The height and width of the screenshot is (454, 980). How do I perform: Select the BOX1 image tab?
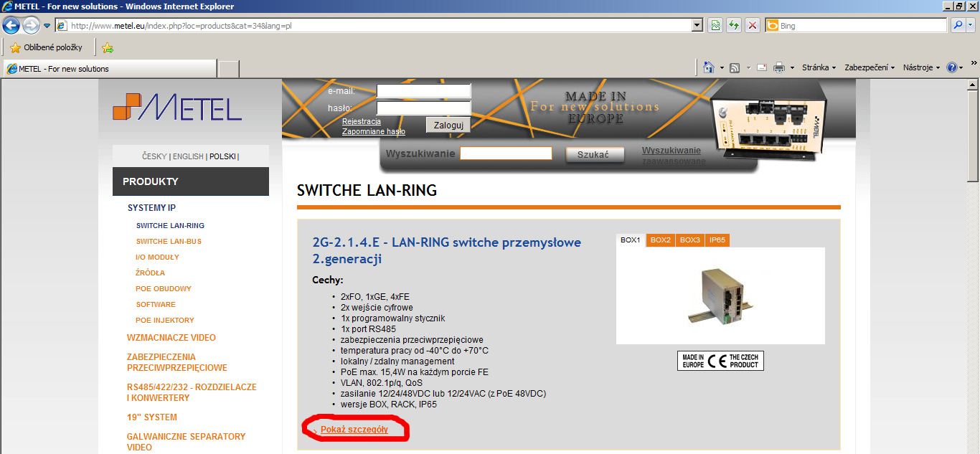point(631,240)
